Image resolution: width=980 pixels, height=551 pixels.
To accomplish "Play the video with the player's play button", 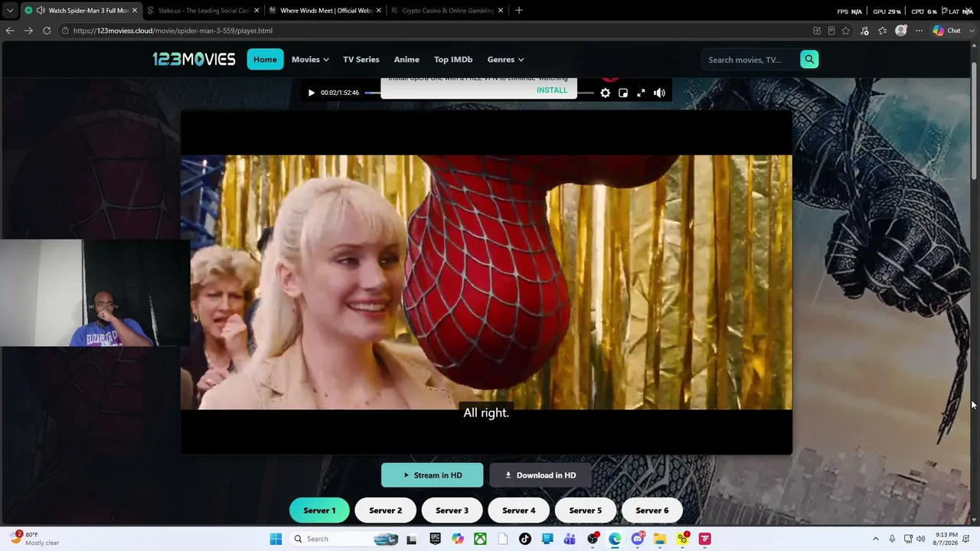I will pos(311,93).
